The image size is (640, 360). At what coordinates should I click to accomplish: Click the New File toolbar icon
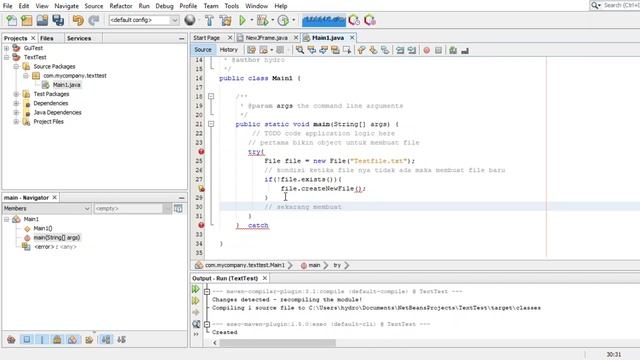[11, 20]
